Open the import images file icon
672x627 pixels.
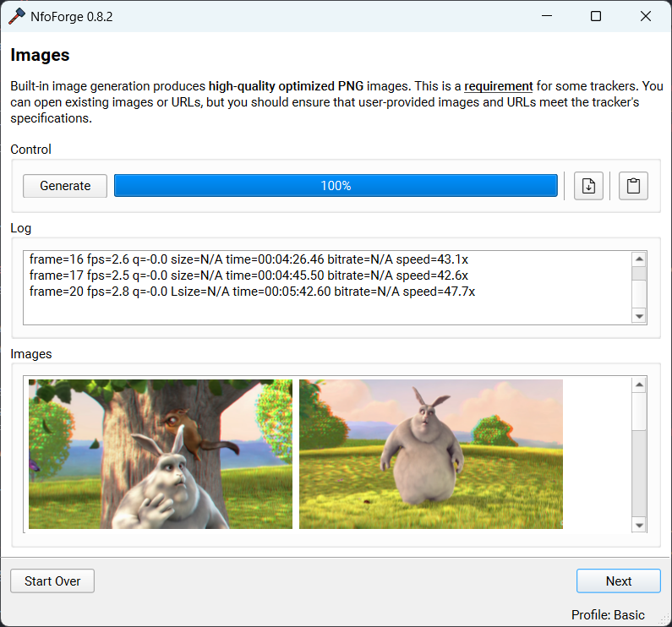tap(588, 186)
